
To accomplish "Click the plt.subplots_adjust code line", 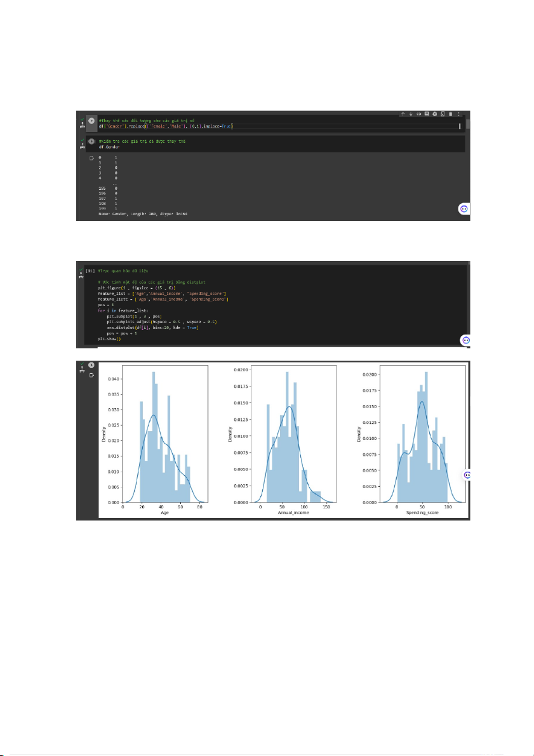I will coord(162,322).
